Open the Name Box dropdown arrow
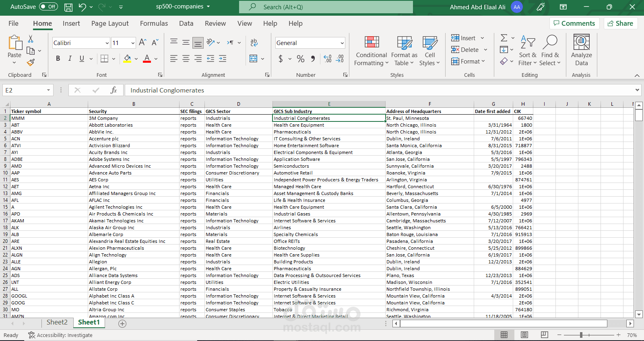 point(48,90)
